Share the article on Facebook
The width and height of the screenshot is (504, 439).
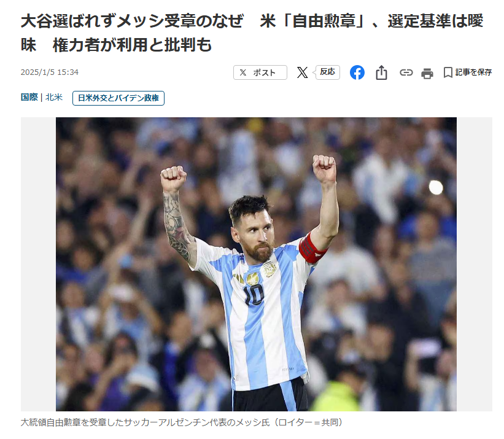click(x=357, y=72)
